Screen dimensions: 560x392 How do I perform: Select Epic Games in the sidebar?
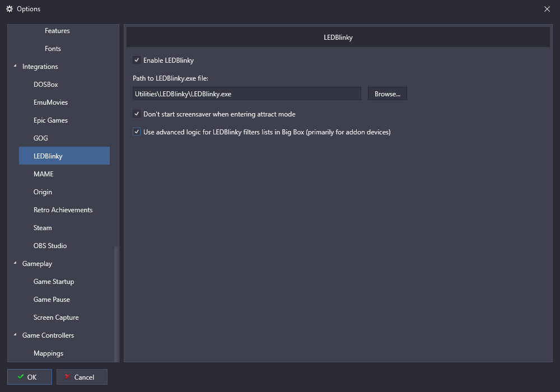51,120
